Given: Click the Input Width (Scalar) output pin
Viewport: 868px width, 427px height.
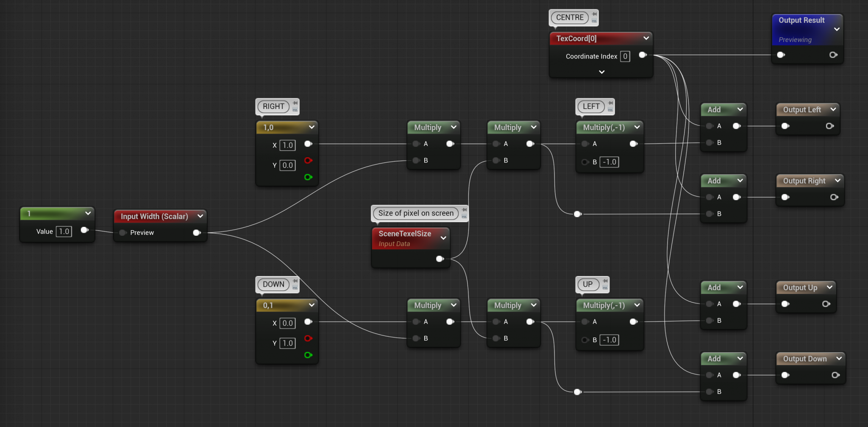Looking at the screenshot, I should coord(197,232).
